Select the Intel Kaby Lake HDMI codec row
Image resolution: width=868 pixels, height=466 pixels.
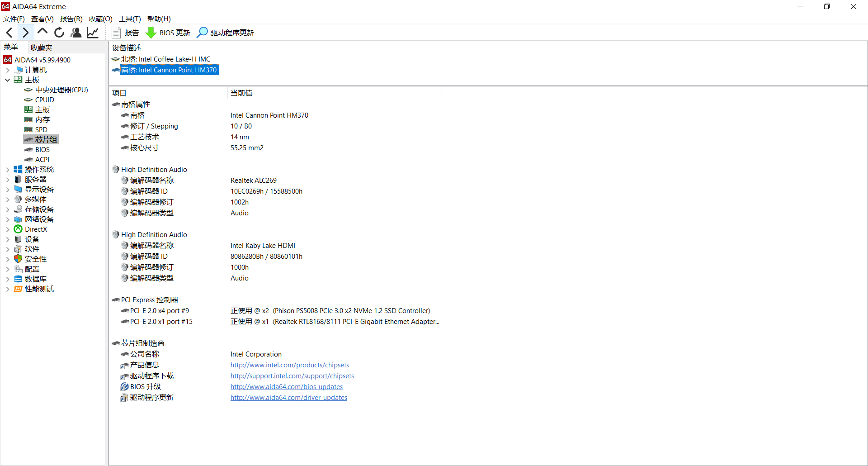point(276,246)
